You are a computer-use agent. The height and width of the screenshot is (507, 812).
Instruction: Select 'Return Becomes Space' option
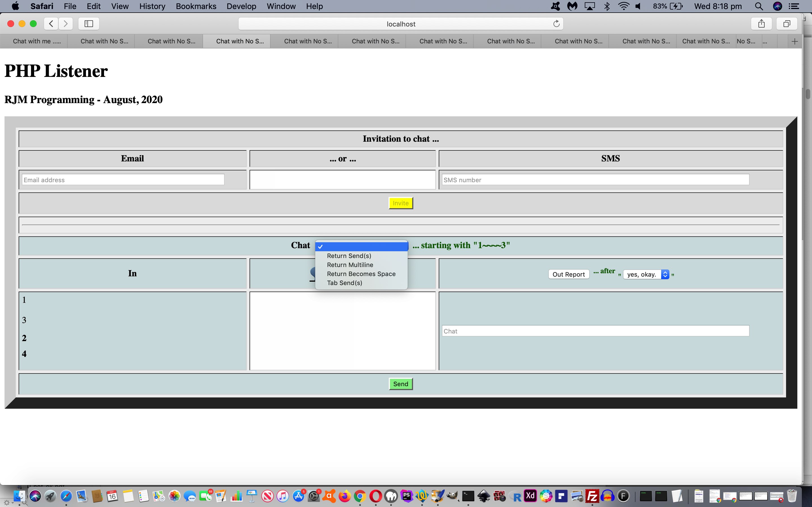(361, 273)
